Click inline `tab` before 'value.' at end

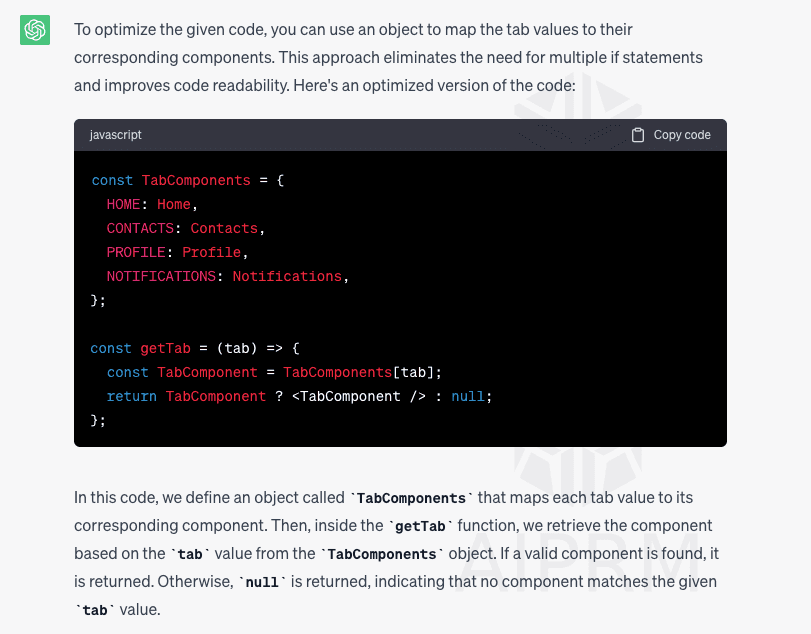point(95,610)
